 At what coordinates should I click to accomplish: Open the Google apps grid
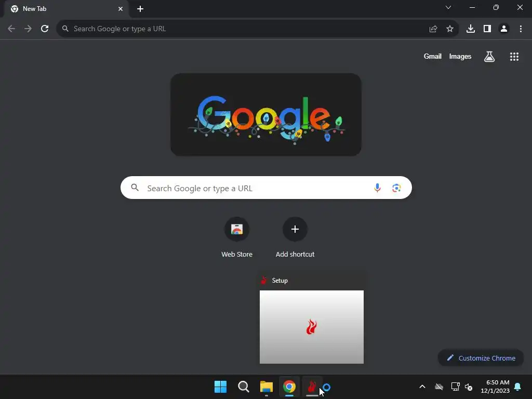click(514, 56)
